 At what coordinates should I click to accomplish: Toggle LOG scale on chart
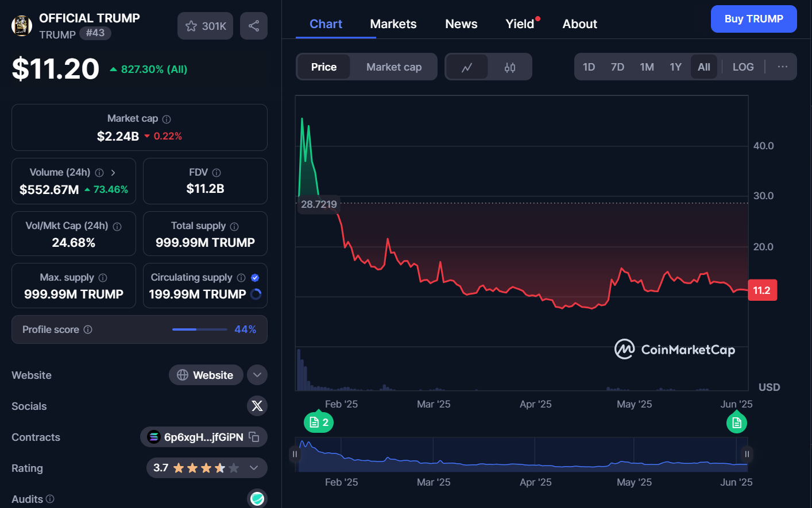743,67
